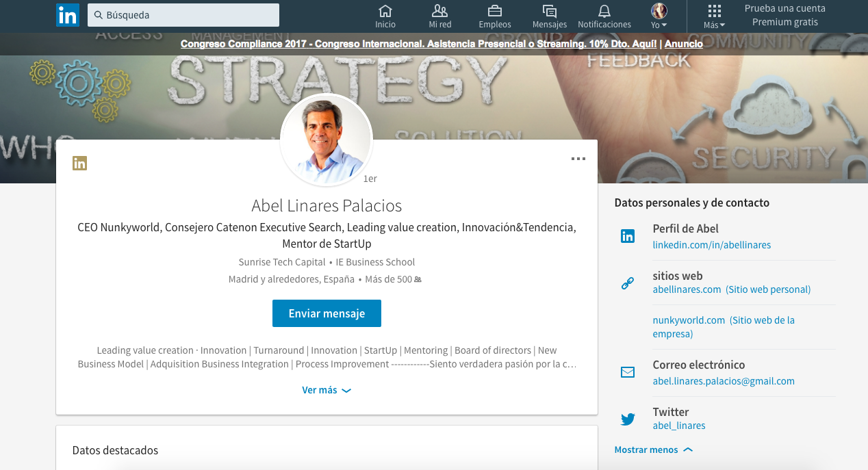Go to Inicio home icon
This screenshot has height=470, width=868.
point(385,11)
